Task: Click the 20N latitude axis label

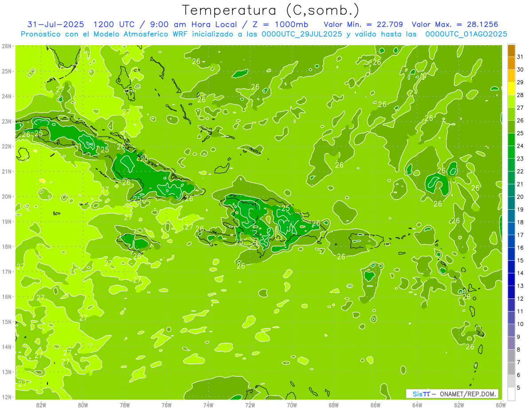Action: click(7, 196)
